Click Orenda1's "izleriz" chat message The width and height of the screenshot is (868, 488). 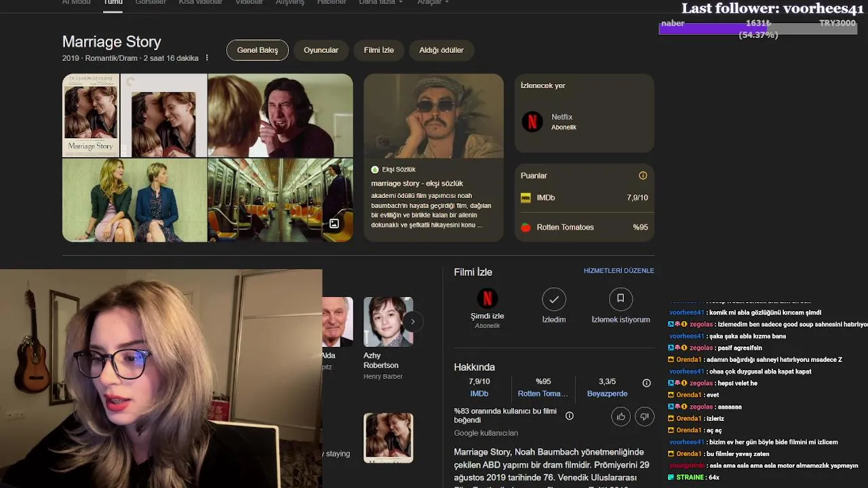point(715,419)
